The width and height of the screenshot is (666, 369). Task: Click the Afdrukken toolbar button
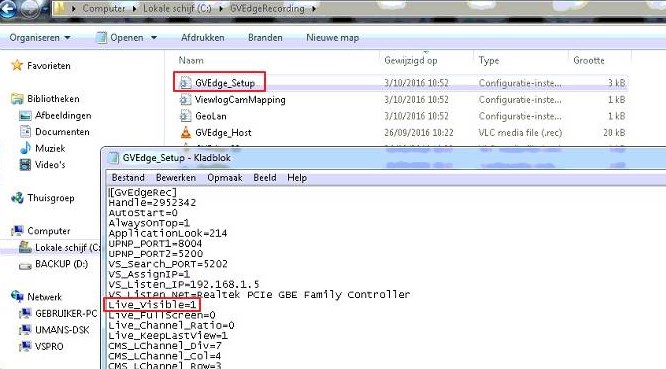pos(203,37)
